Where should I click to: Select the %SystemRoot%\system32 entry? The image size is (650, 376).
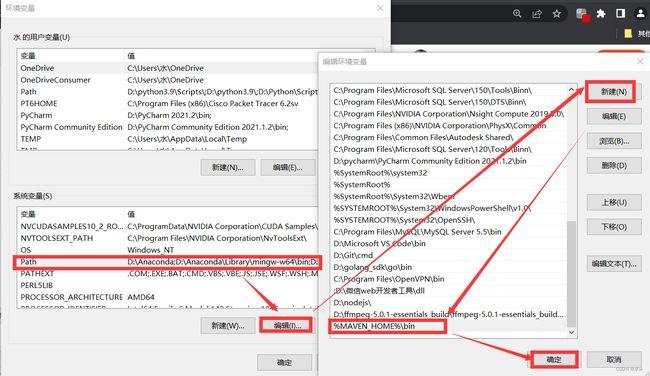coord(449,173)
